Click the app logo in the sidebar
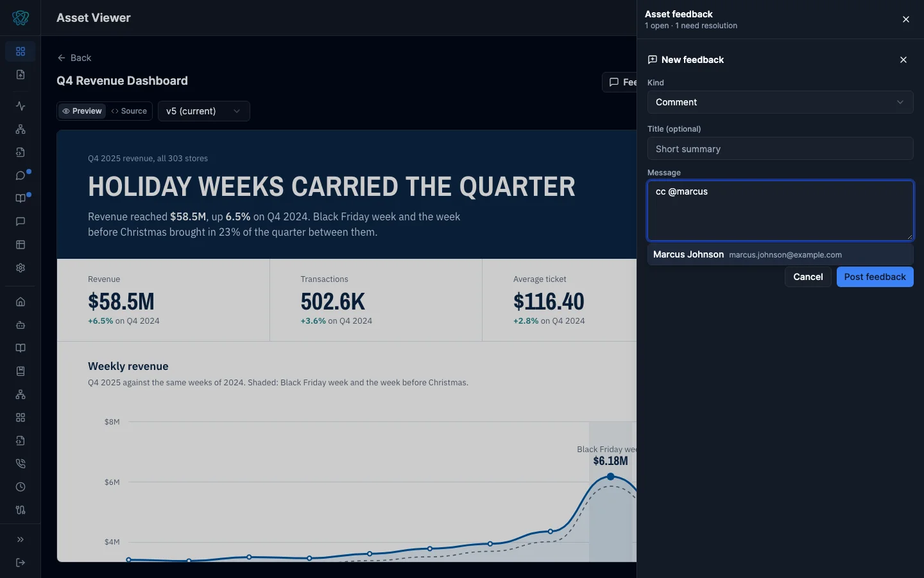The width and height of the screenshot is (924, 578). coord(21,18)
